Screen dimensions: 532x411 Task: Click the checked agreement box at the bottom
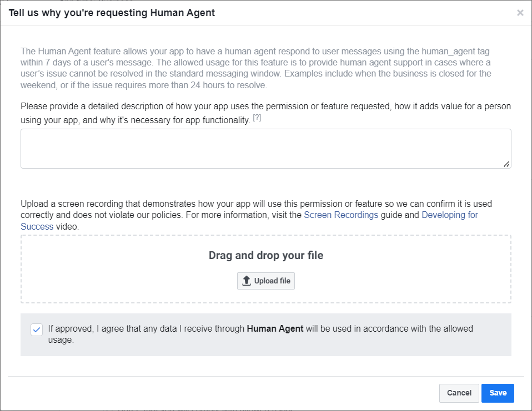[37, 329]
